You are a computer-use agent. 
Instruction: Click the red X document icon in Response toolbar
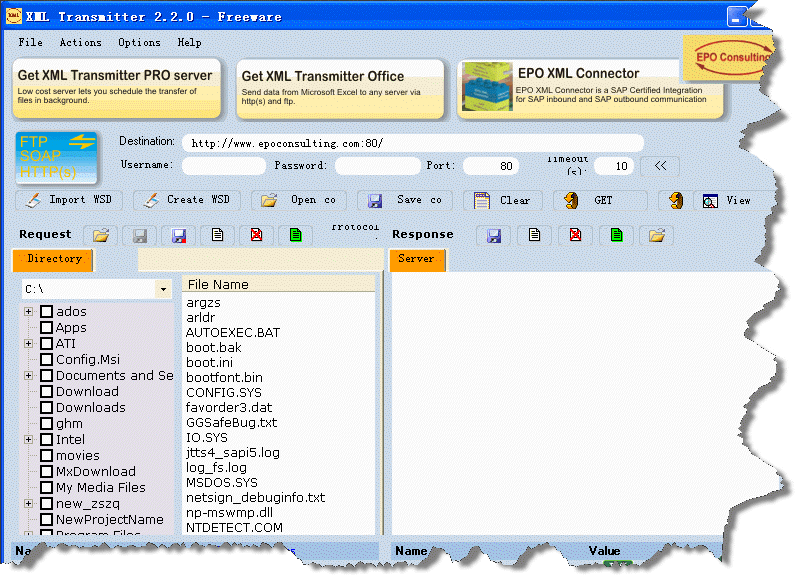[x=576, y=236]
